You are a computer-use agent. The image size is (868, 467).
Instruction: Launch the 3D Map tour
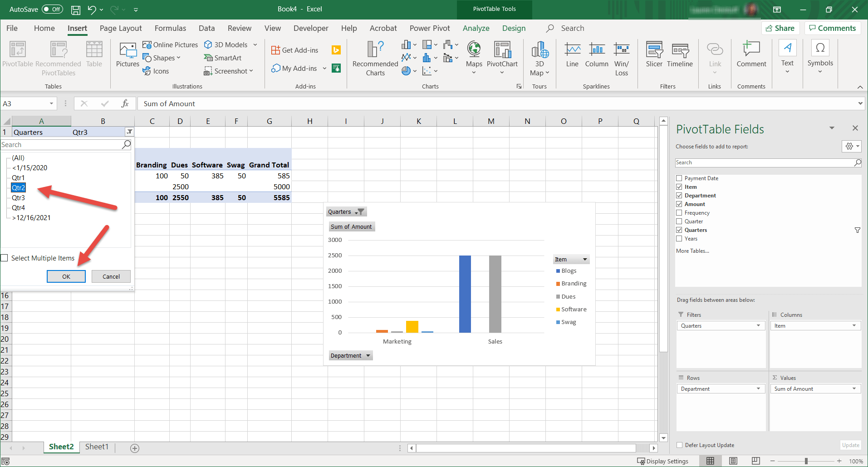(539, 59)
